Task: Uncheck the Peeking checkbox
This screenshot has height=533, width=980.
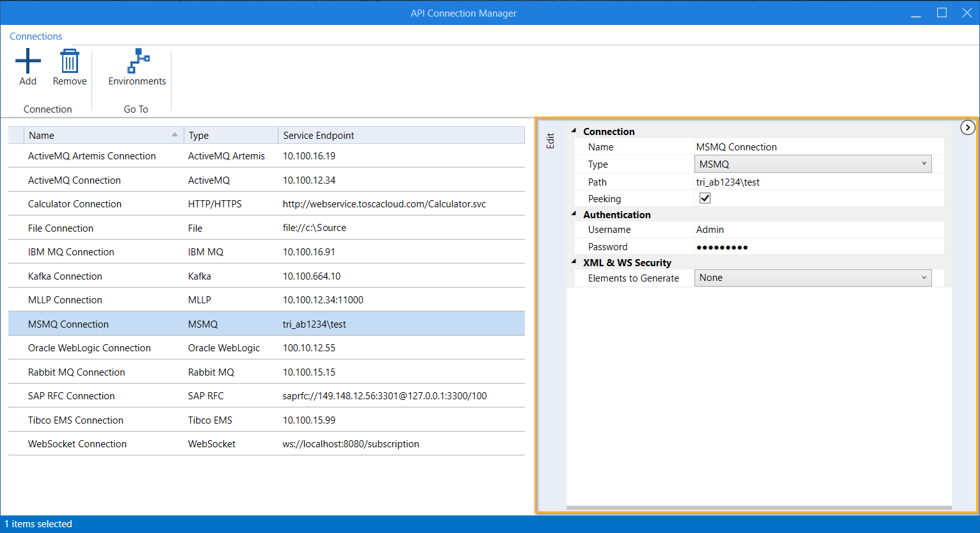Action: click(x=705, y=198)
